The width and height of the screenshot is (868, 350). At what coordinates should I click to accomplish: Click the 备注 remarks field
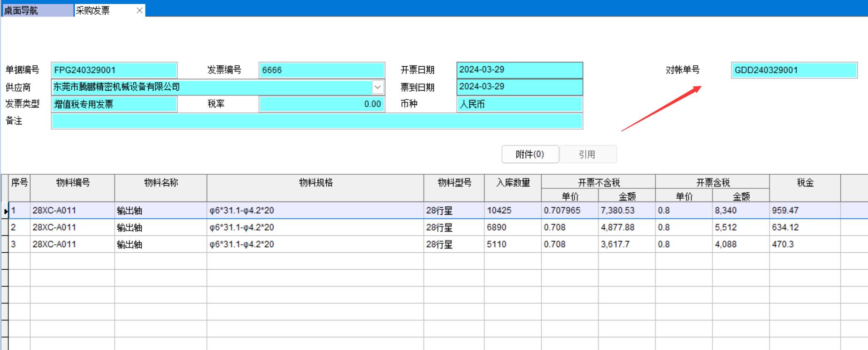coord(316,121)
